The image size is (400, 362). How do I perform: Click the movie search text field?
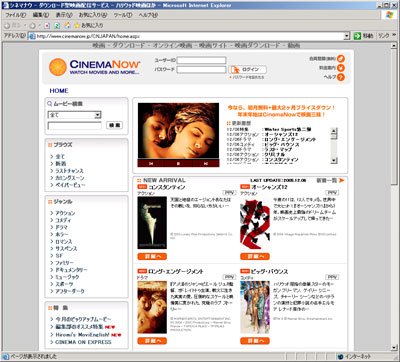click(75, 126)
